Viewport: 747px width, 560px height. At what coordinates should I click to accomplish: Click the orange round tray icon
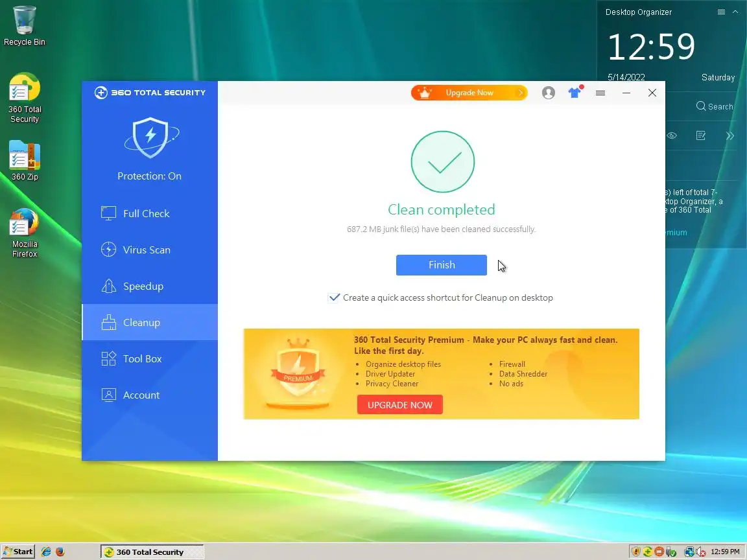pyautogui.click(x=659, y=552)
